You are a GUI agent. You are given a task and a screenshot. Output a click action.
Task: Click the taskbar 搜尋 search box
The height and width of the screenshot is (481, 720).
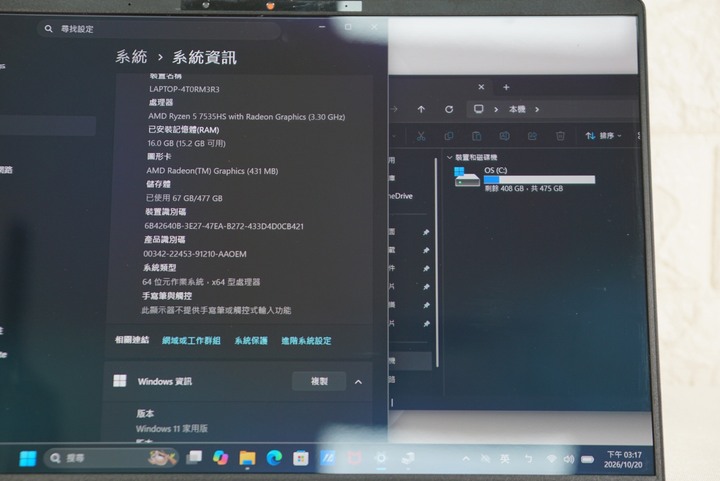click(111, 458)
